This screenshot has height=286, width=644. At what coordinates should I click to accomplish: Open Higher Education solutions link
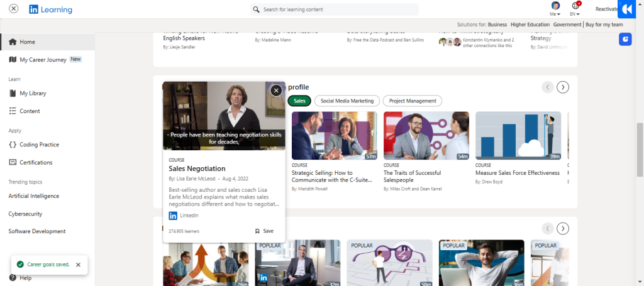[x=530, y=25]
